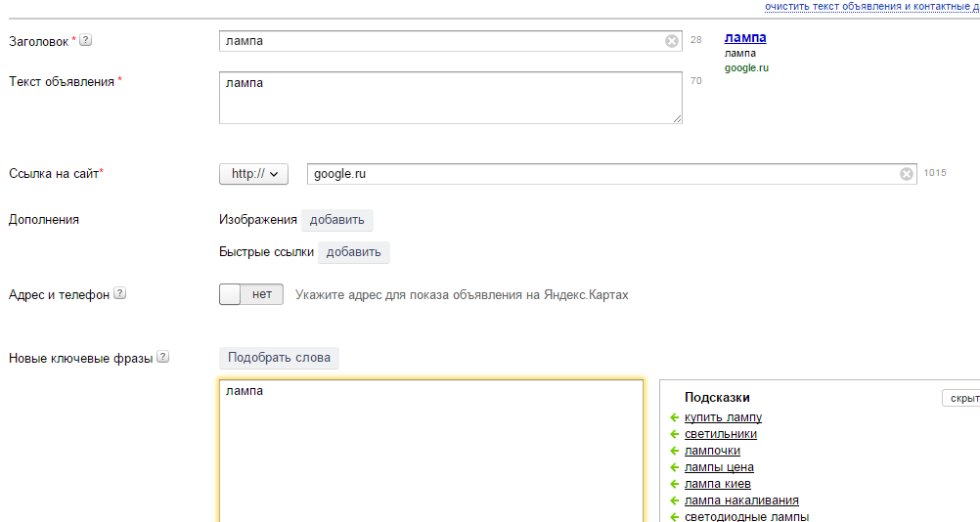Click добавить button next to Изображения
The image size is (980, 522).
pos(336,220)
